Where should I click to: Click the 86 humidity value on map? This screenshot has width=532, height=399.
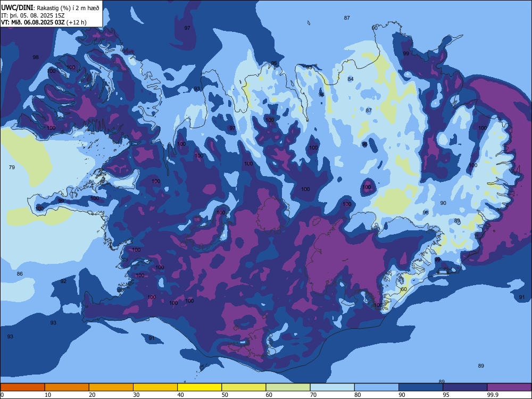20,274
